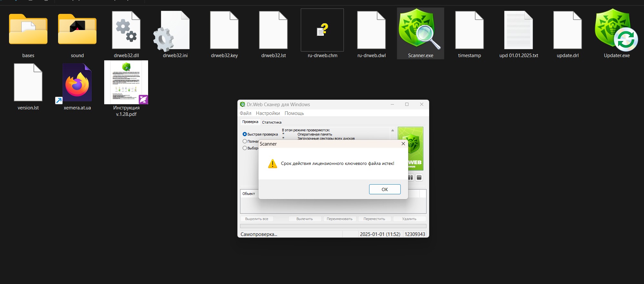Select the drweb32.key license file
The width and height of the screenshot is (644, 284).
[x=224, y=31]
